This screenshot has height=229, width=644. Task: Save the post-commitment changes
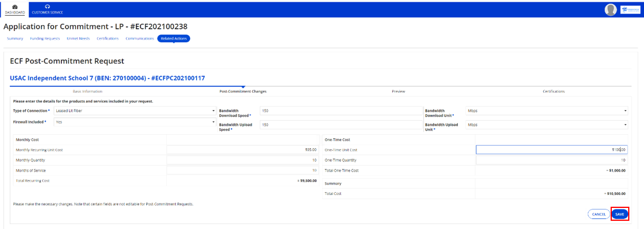pyautogui.click(x=620, y=214)
